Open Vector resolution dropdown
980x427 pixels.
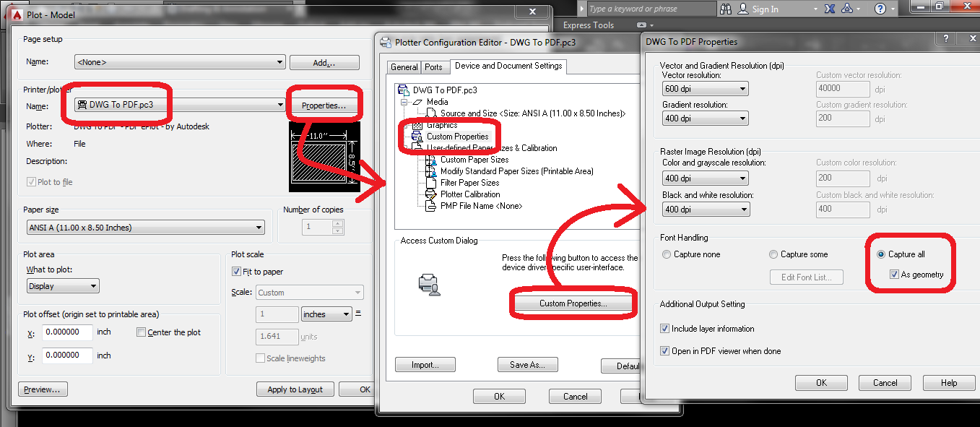pos(705,89)
